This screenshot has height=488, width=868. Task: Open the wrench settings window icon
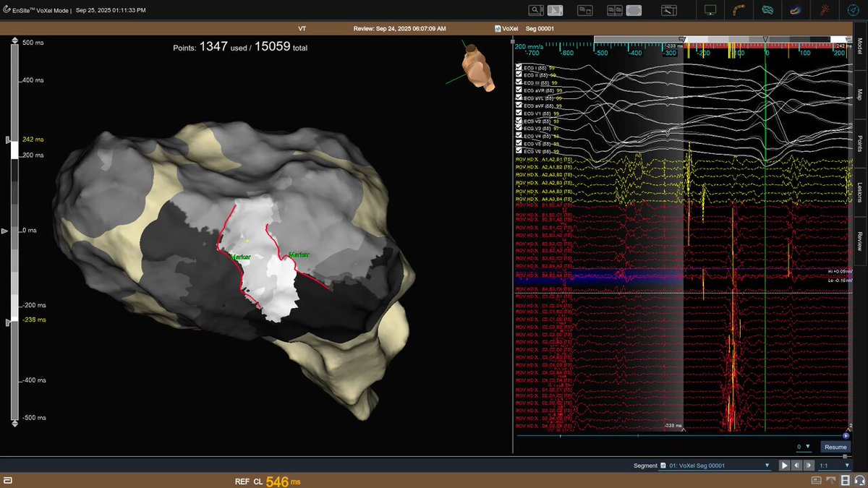click(669, 10)
